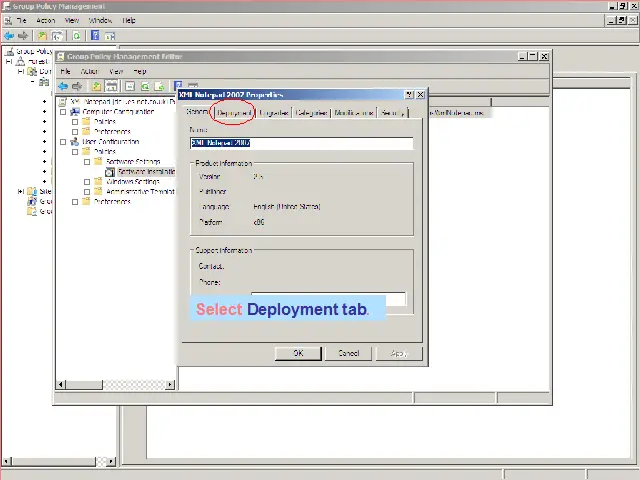The height and width of the screenshot is (480, 640).
Task: Click Back arrow in Group Policy Management toolbar
Action: point(9,36)
